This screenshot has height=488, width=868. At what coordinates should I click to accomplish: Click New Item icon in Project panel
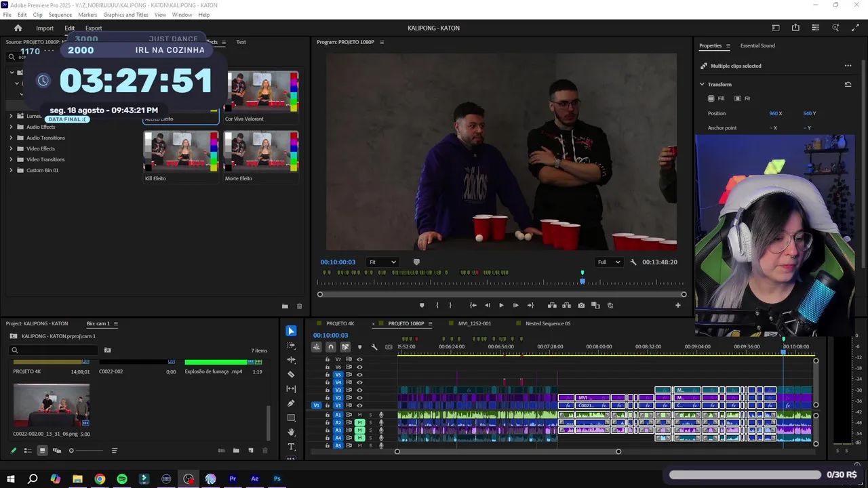coord(251,450)
